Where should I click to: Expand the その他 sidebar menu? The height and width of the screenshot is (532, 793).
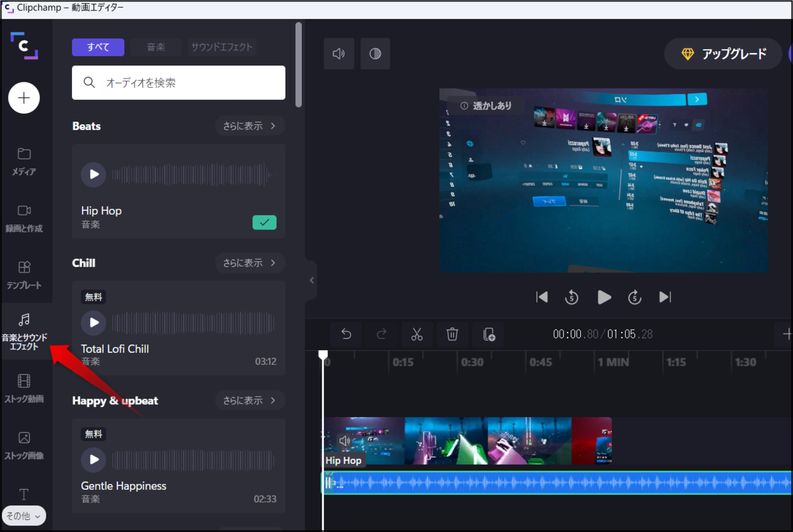click(x=24, y=515)
